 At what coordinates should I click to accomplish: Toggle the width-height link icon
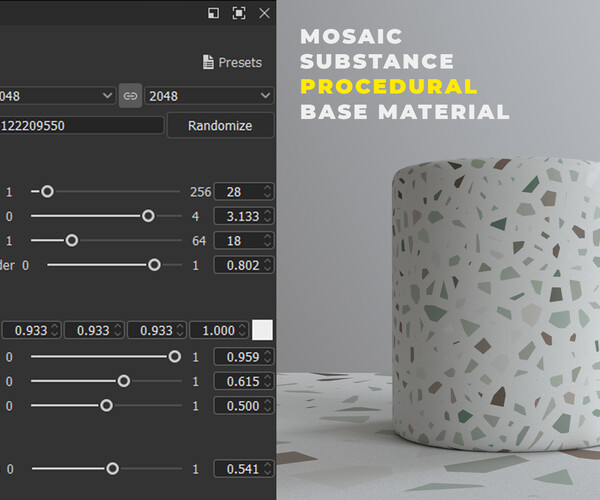click(x=130, y=96)
